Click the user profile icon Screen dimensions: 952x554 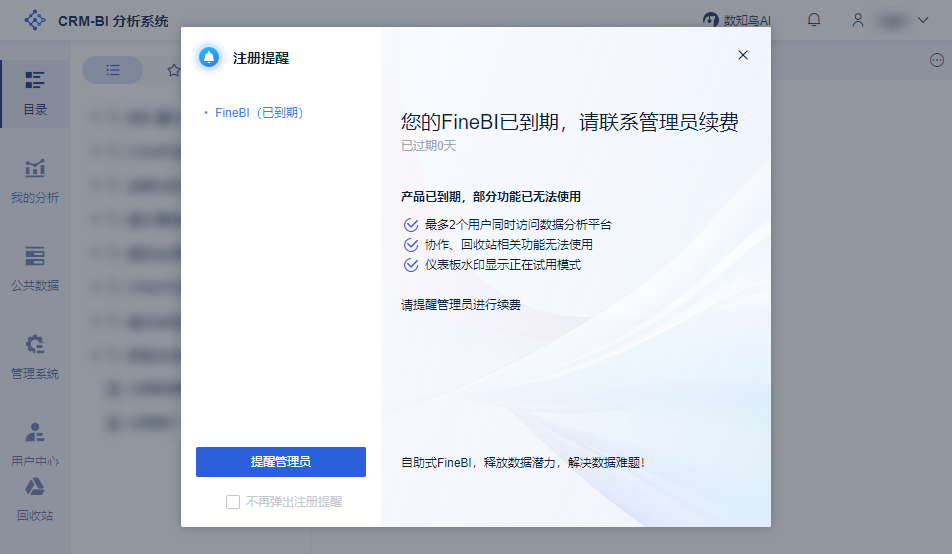tap(858, 20)
